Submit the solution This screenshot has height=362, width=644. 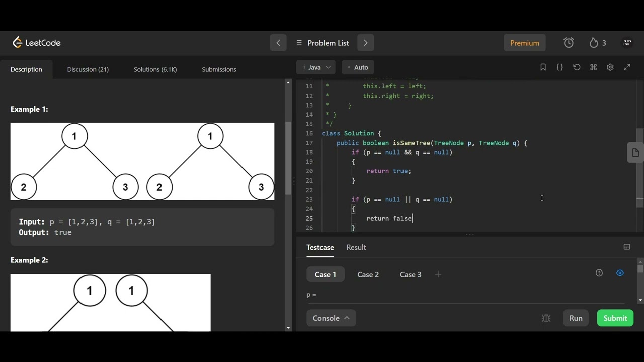(x=615, y=318)
